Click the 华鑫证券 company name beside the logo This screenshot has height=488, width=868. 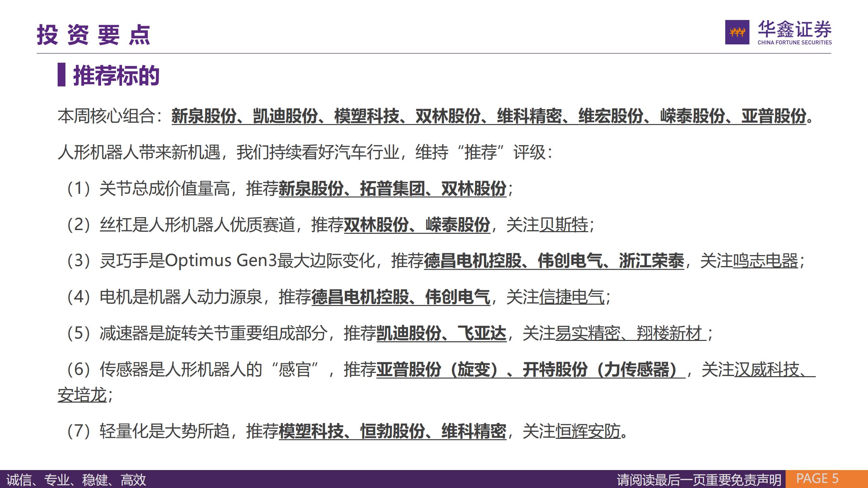[x=795, y=29]
